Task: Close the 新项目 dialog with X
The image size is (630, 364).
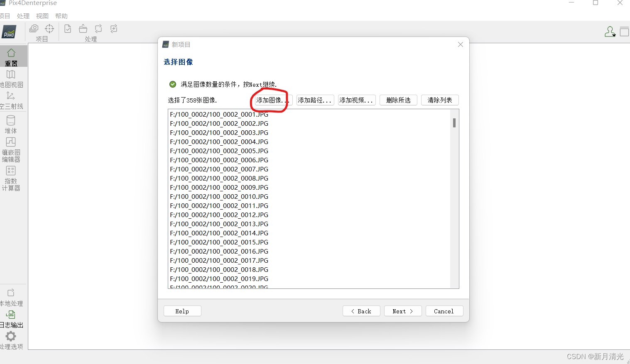Action: pos(461,44)
